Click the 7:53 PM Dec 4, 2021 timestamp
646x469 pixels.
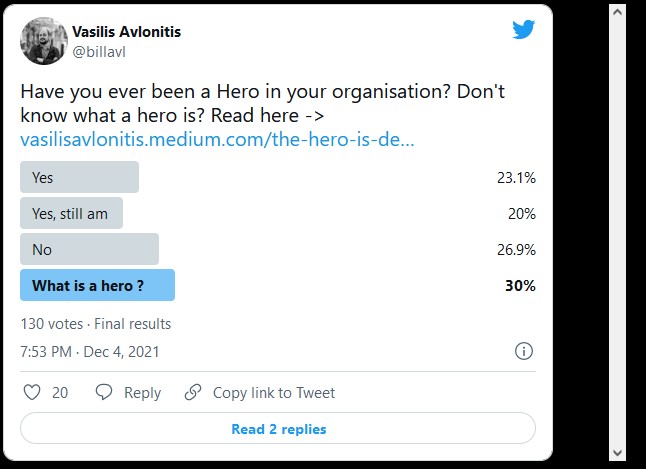pyautogui.click(x=90, y=352)
